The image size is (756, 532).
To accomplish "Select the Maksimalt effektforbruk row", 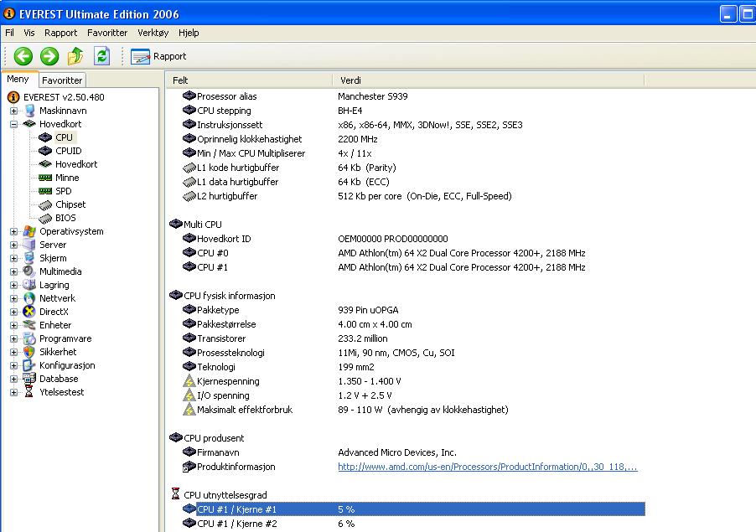I will tap(413, 410).
